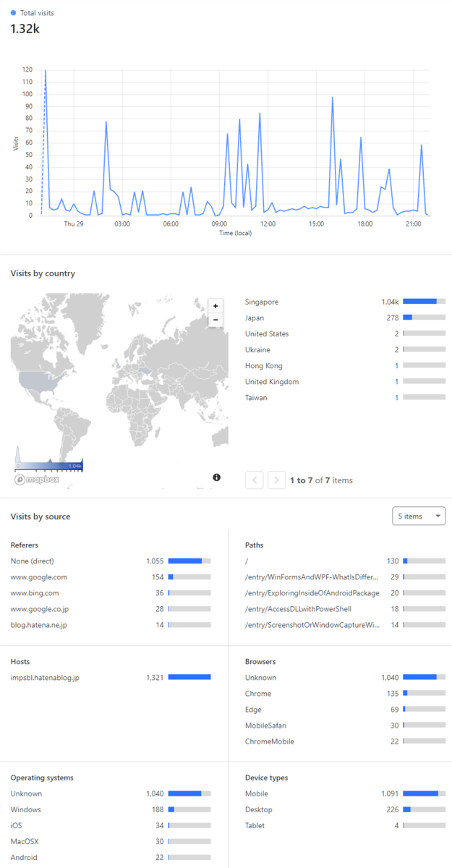Select ChromeMobile browser row
452x868 pixels.
coord(345,741)
